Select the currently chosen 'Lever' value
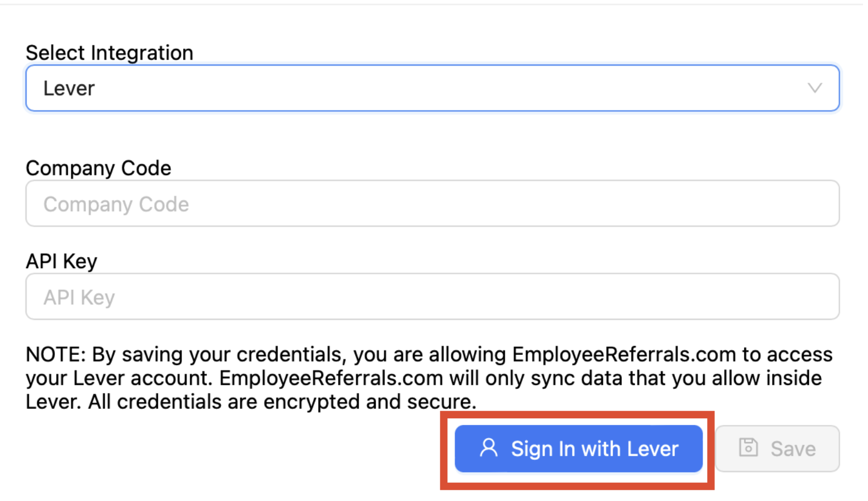Image resolution: width=868 pixels, height=501 pixels. [x=68, y=88]
